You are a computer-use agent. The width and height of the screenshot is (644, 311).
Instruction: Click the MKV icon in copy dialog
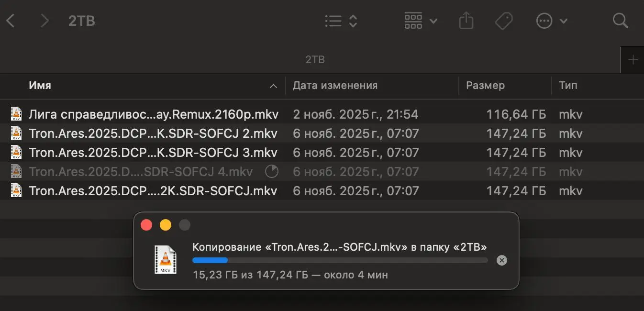pos(165,260)
